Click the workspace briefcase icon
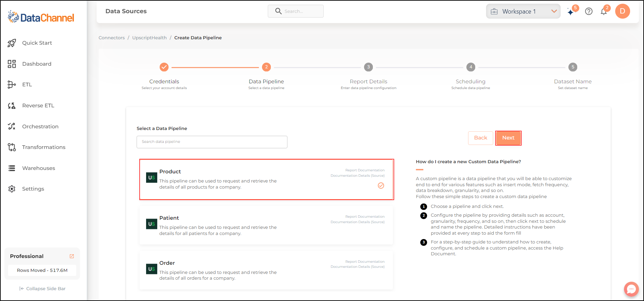 coord(495,12)
